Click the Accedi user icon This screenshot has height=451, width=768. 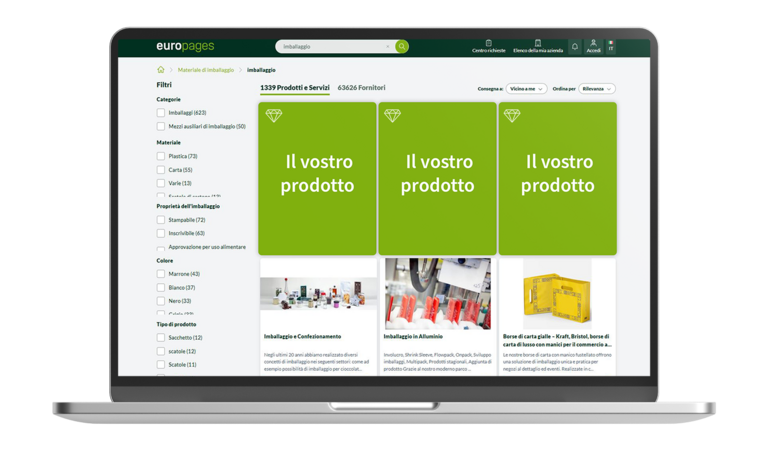point(593,45)
